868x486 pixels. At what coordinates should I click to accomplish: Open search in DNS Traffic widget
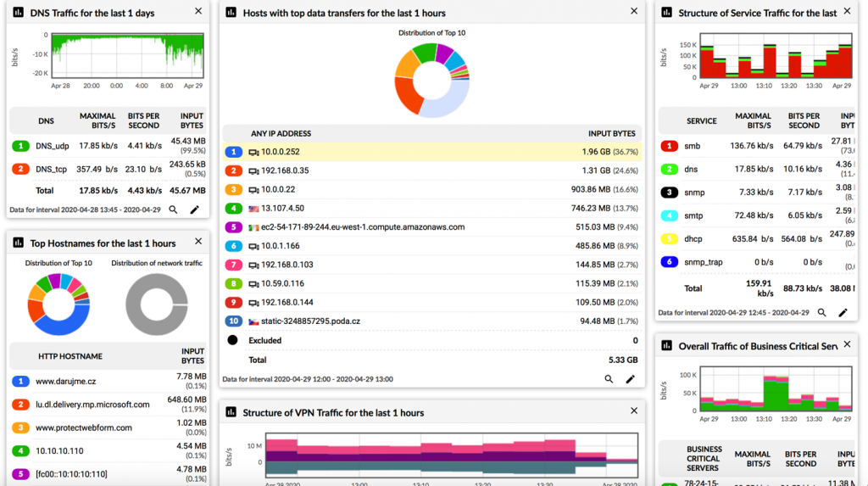[x=173, y=210]
